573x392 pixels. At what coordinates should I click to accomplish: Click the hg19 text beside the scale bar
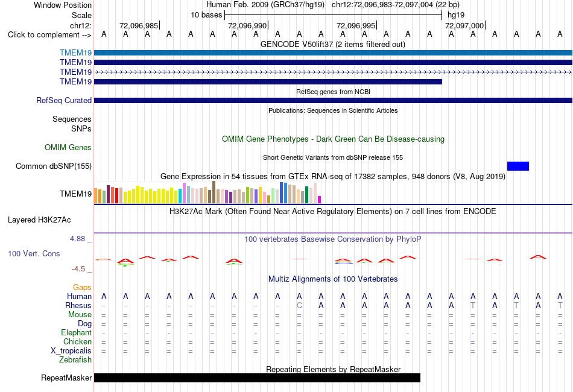coord(456,15)
